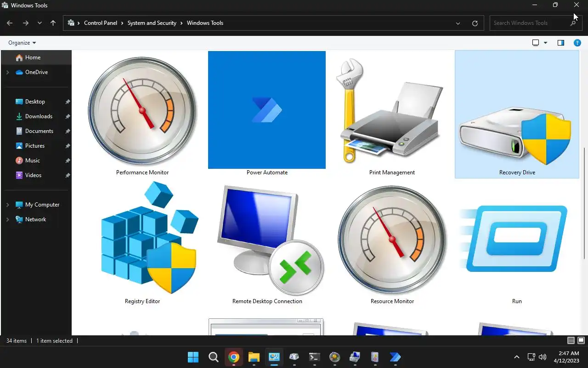Launch Remote Desktop Connection
The image size is (588, 368).
tap(267, 243)
